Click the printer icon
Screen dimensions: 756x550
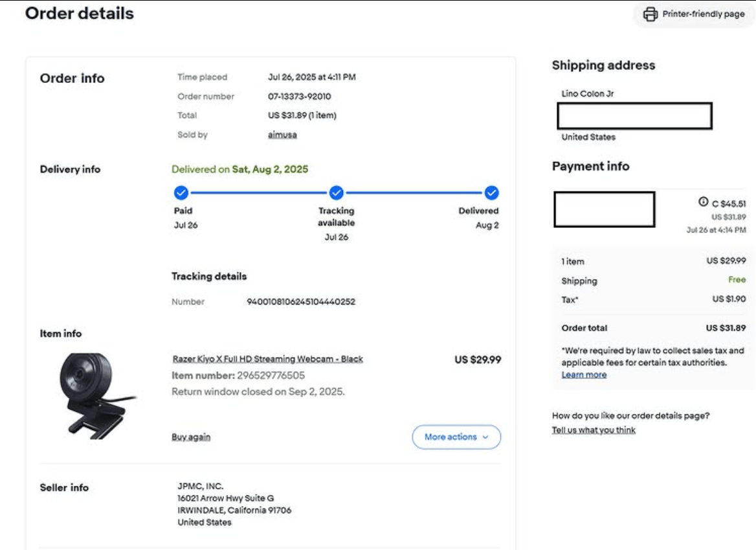[650, 14]
